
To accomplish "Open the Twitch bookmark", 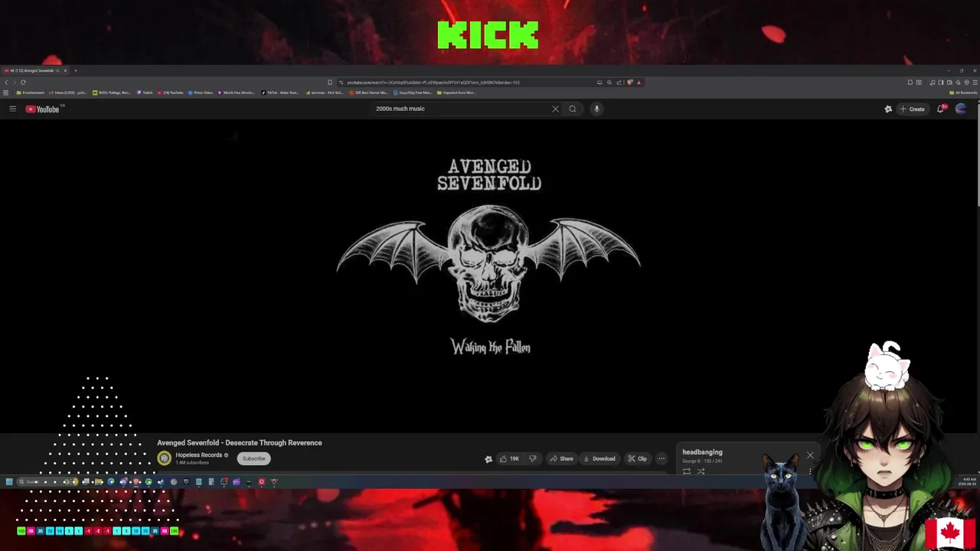I will 145,93.
